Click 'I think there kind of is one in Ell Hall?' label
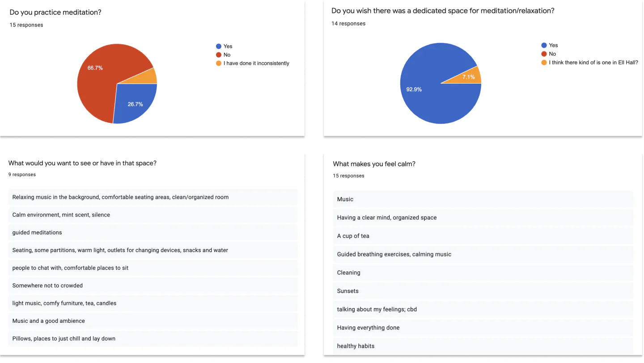 [x=593, y=62]
